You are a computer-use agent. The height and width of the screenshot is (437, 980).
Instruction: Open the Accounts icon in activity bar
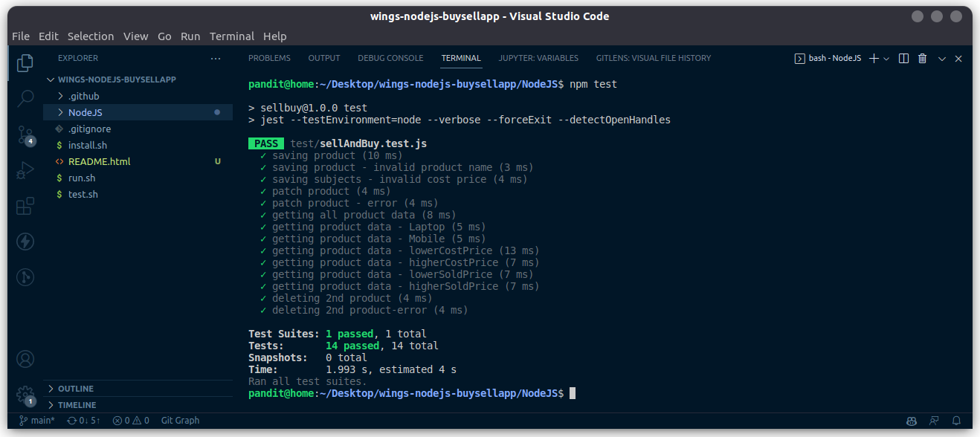pos(25,360)
